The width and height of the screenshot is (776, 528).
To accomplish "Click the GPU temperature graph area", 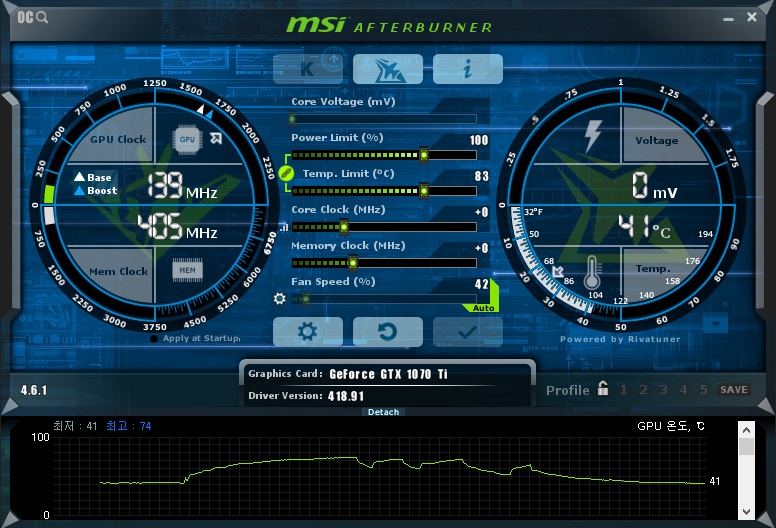I will [x=379, y=476].
